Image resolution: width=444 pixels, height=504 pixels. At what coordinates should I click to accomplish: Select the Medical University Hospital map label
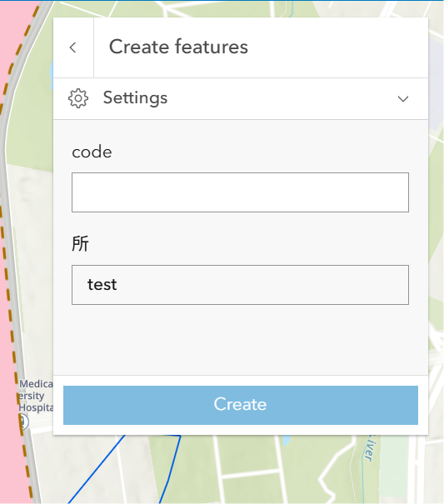coord(35,396)
